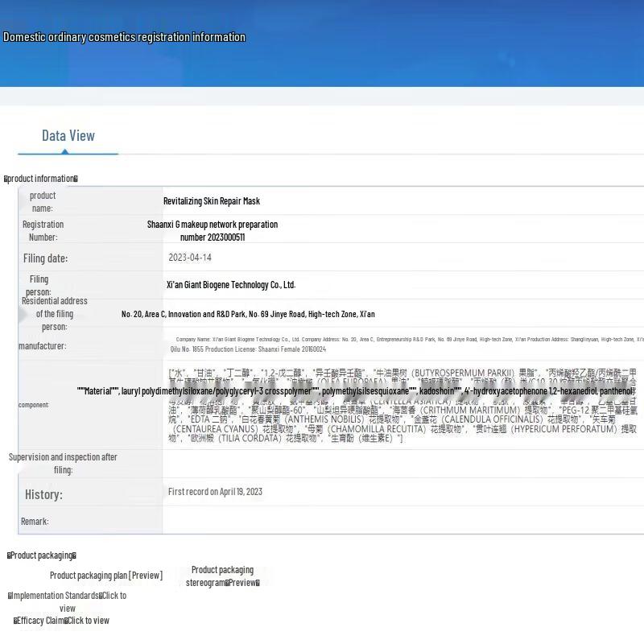Click the 'Filing date:' row label
The image size is (644, 644).
45,258
